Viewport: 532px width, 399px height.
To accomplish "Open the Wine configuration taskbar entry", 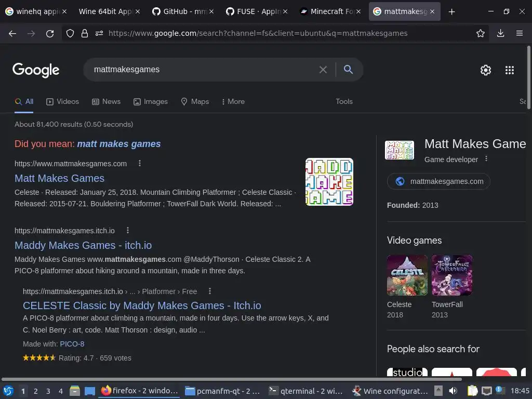I will pos(390,391).
